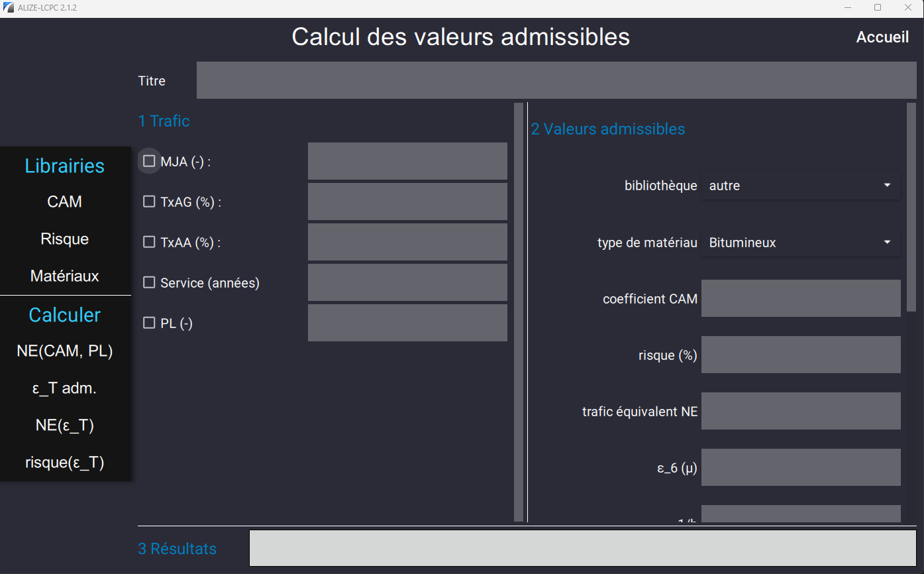Click the ε_6 (μ) input field

(x=801, y=467)
